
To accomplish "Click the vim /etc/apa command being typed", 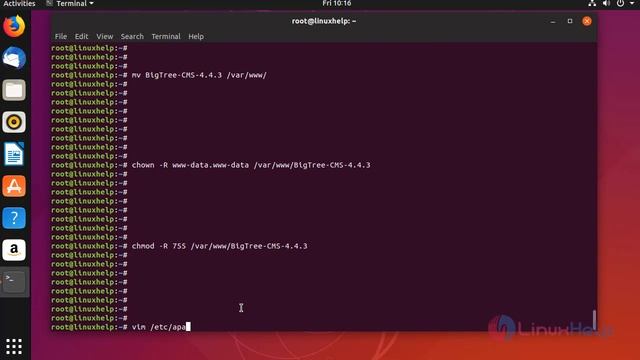I will click(158, 327).
